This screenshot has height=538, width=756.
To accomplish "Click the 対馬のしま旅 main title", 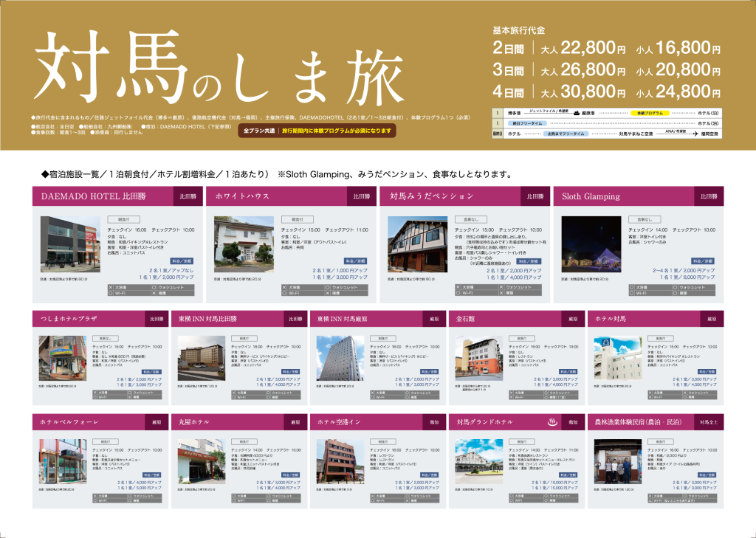I will (219, 69).
